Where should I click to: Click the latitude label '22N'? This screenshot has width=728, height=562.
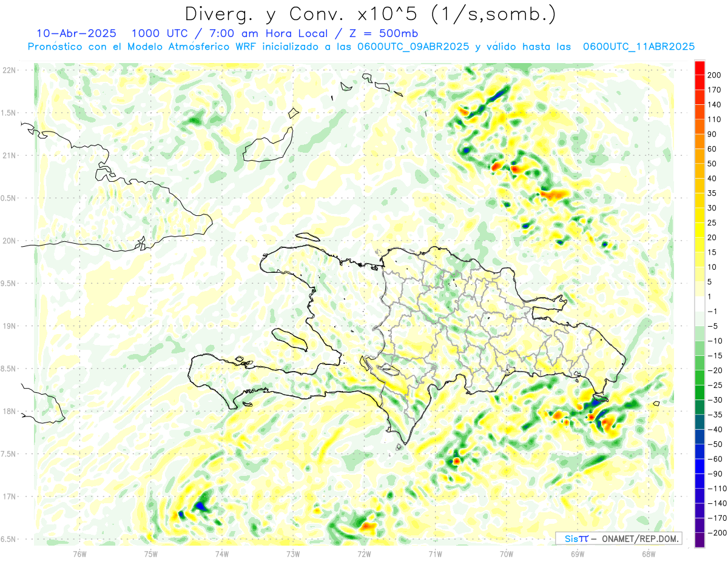click(9, 70)
